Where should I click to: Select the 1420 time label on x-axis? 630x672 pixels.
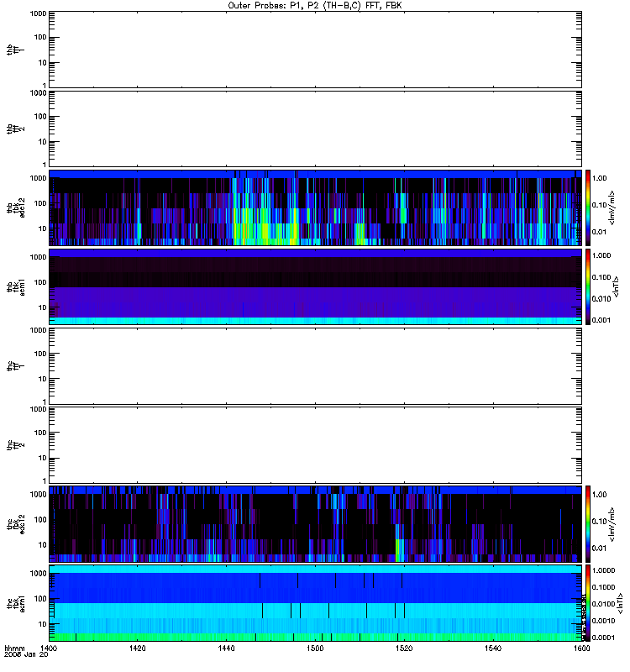[137, 648]
